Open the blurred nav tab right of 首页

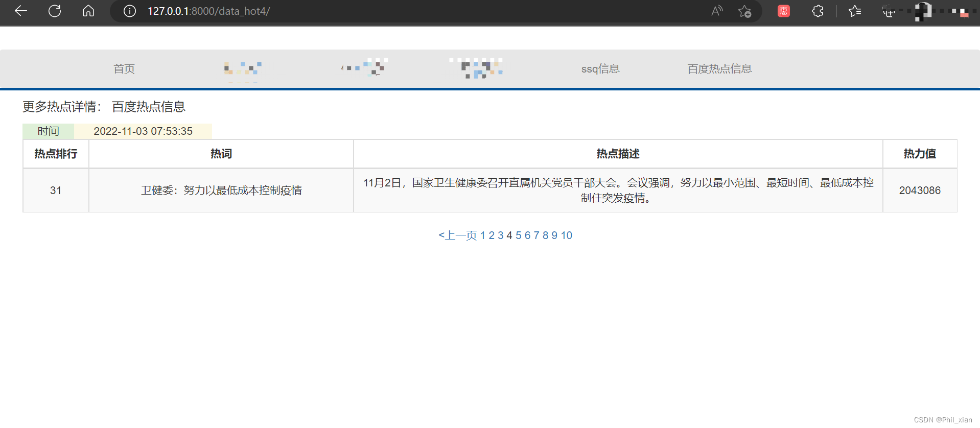pyautogui.click(x=243, y=69)
